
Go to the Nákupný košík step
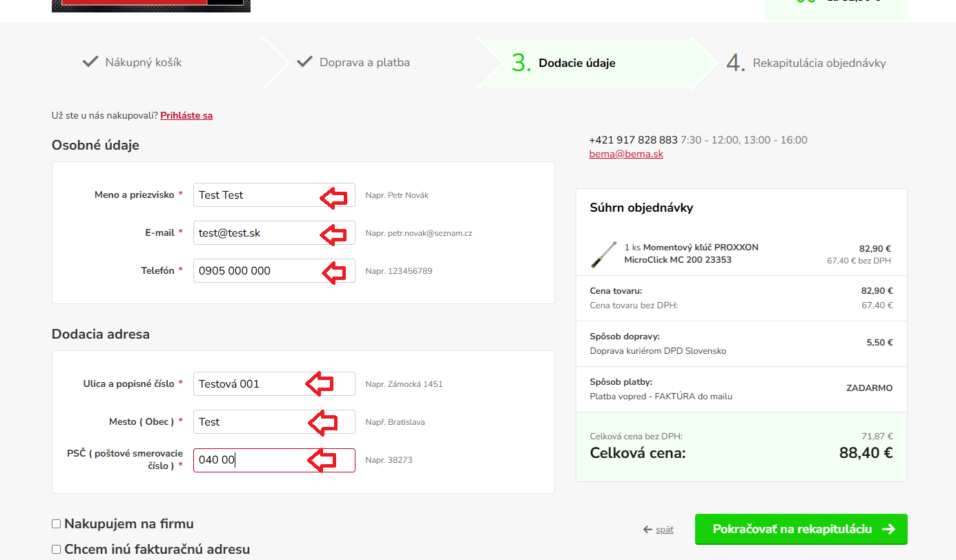click(143, 63)
